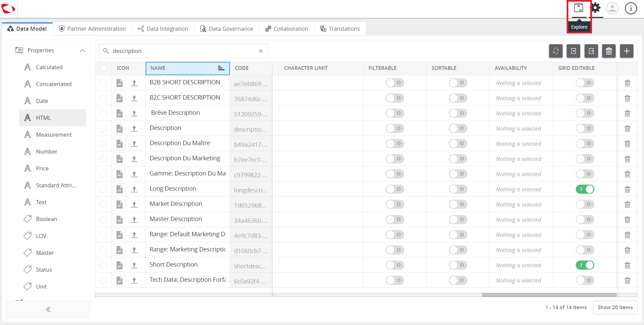This screenshot has width=644, height=325.
Task: Click image placeholder for Description row
Action: [119, 129]
